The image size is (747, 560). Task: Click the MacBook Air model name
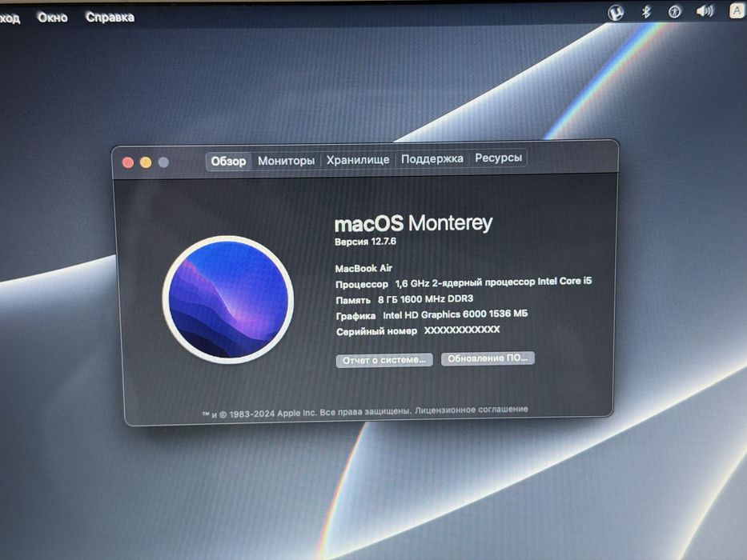[363, 269]
